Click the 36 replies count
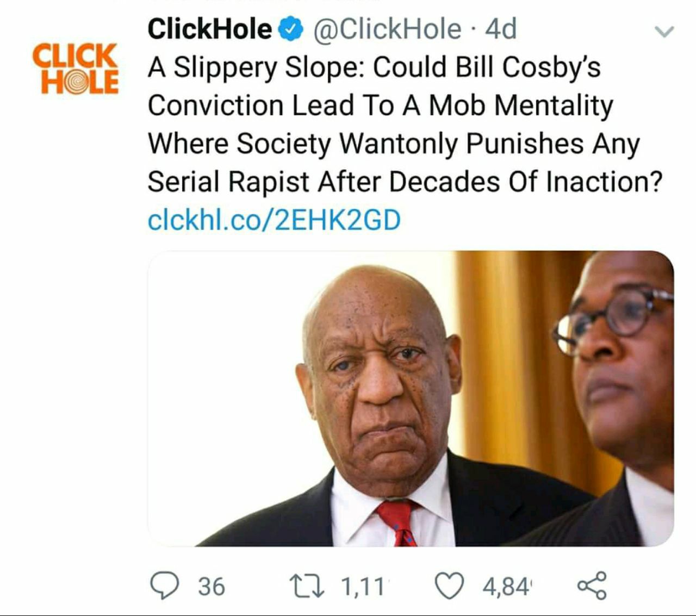Viewport: 696px width, 616px height. click(212, 587)
